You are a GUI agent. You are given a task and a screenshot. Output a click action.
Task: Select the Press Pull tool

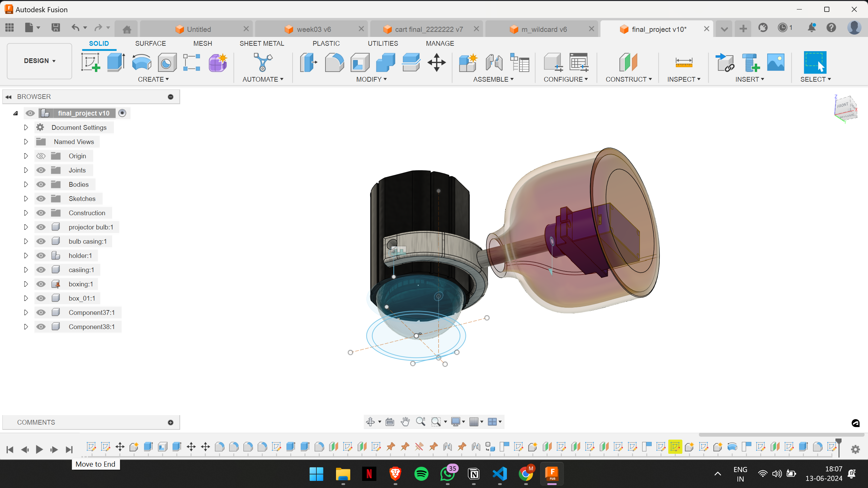[x=309, y=62]
